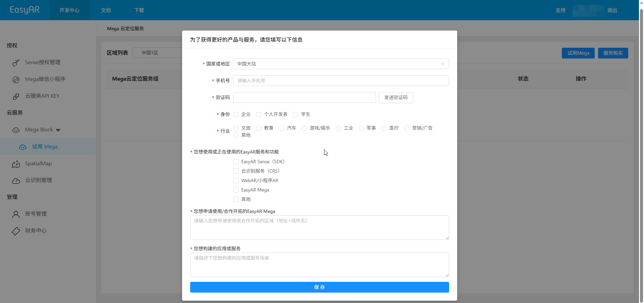Click the 服务购买 button

613,53
